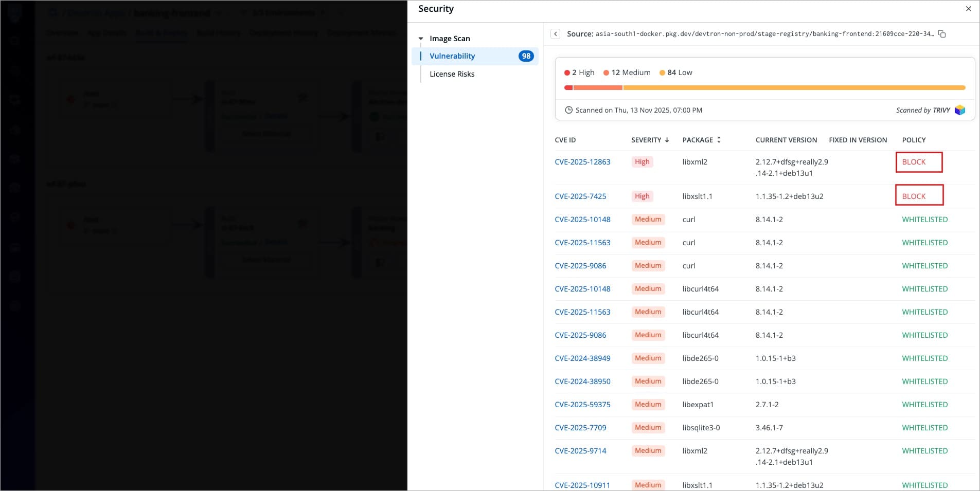Screen dimensions: 980x491
Task: Click the severity distribution bar
Action: pyautogui.click(x=764, y=88)
